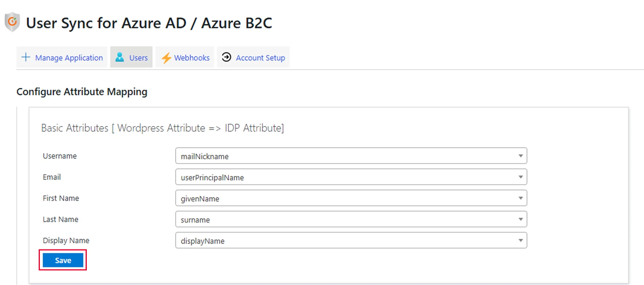Viewport: 644px width, 285px height.
Task: Save the attribute mapping
Action: click(x=63, y=260)
